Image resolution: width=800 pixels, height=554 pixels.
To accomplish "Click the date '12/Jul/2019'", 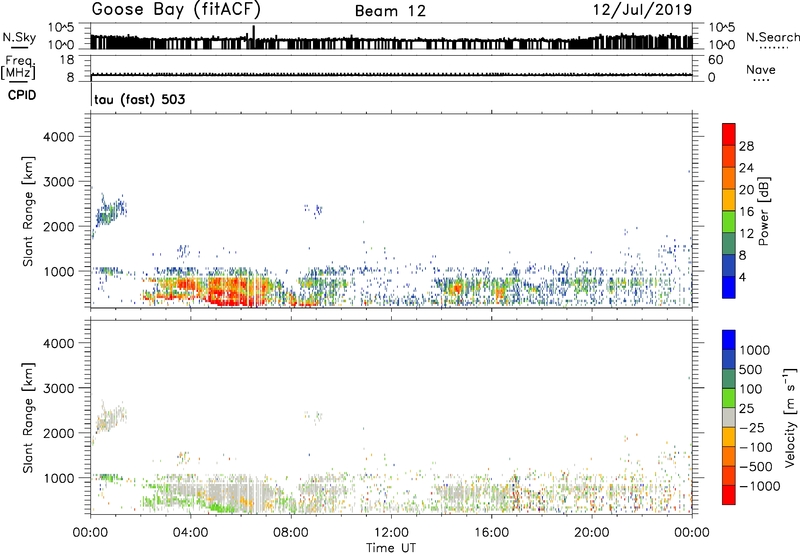I will 642,10.
